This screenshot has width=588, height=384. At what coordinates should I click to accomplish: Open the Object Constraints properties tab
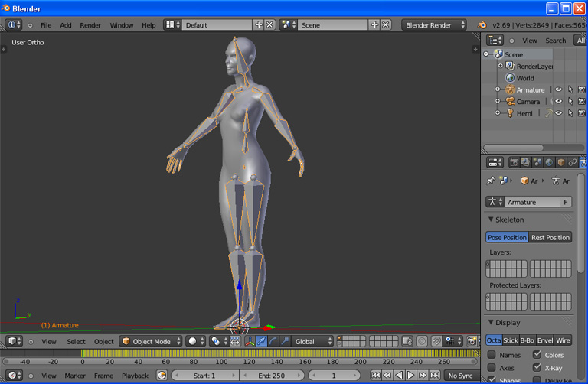click(x=572, y=162)
